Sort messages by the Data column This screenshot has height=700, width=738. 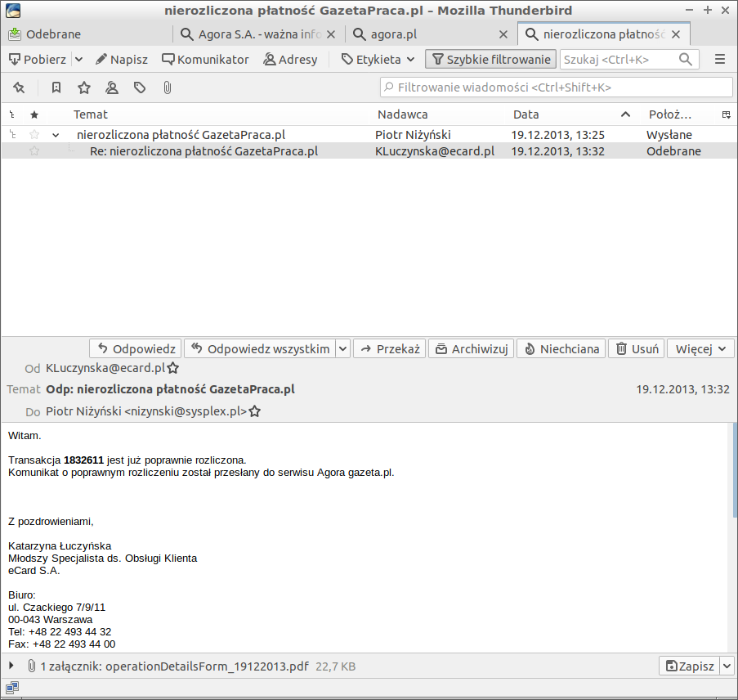(572, 114)
